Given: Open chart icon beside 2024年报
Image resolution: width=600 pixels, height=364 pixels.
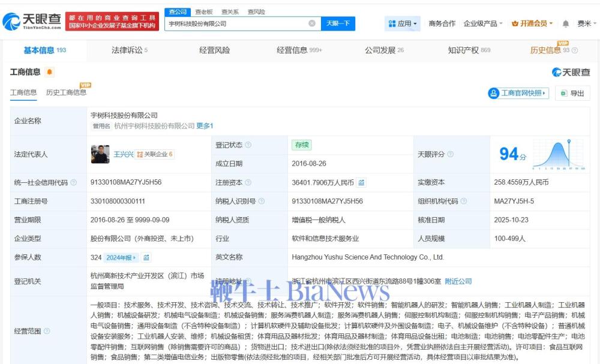Looking at the screenshot, I should (x=146, y=258).
